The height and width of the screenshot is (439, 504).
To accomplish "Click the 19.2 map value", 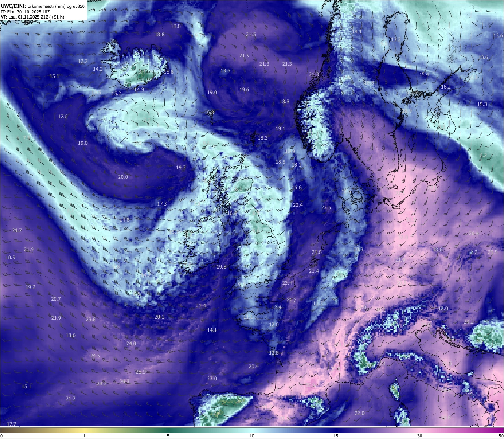I will (30, 287).
